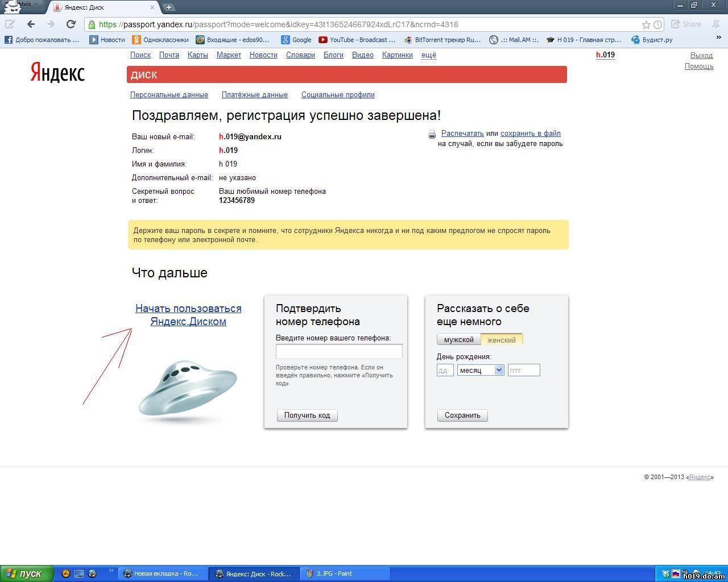Image resolution: width=728 pixels, height=582 pixels.
Task: Click the Выход logout link
Action: 701,55
